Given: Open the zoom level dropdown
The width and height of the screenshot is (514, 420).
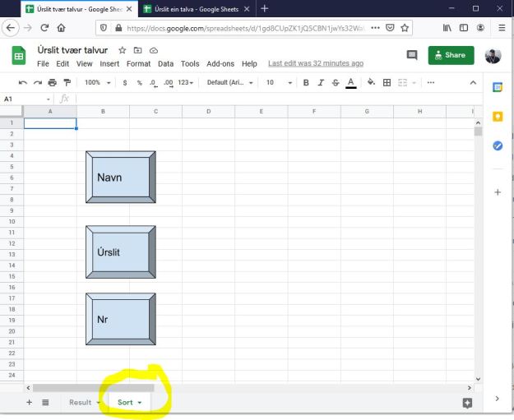Looking at the screenshot, I should coord(97,82).
